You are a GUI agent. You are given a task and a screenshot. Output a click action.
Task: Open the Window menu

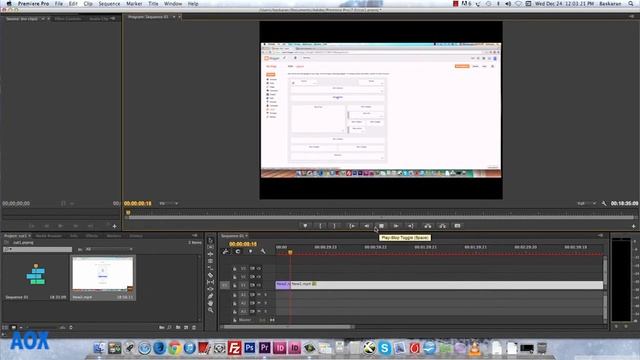tap(173, 4)
